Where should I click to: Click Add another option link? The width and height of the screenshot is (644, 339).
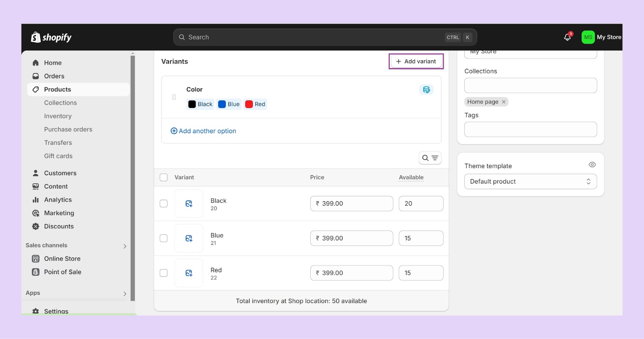203,131
